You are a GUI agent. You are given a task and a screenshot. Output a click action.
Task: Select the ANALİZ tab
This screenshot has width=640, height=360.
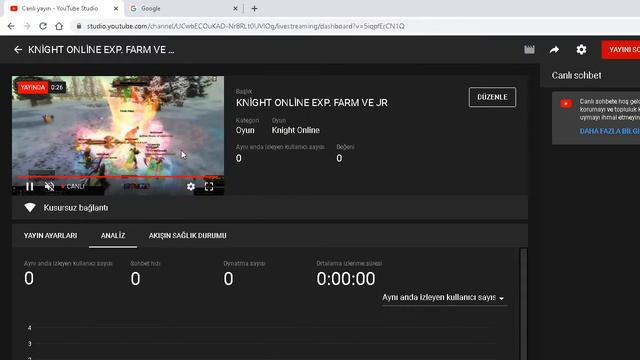(113, 236)
